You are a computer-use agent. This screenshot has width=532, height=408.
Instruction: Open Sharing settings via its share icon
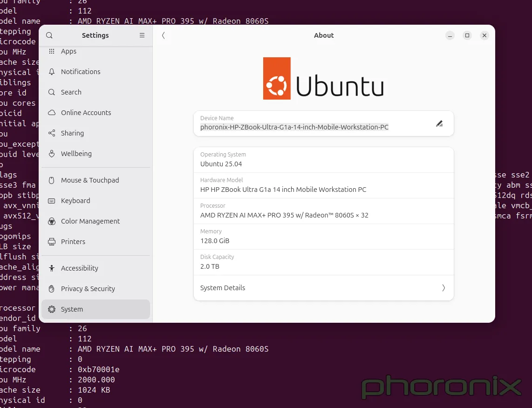(51, 133)
